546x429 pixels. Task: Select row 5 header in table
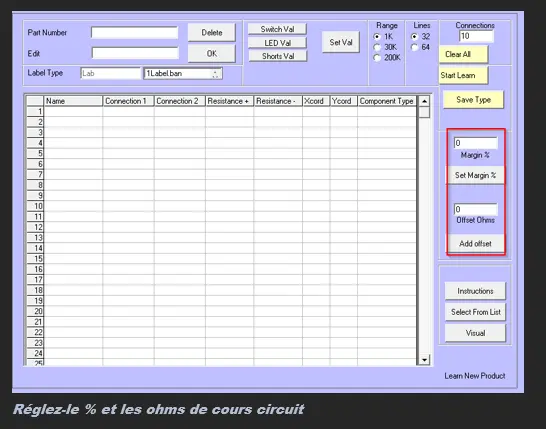35,154
